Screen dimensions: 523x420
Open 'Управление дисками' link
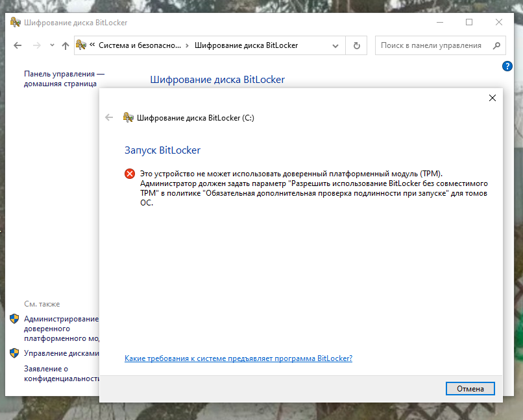(x=62, y=353)
